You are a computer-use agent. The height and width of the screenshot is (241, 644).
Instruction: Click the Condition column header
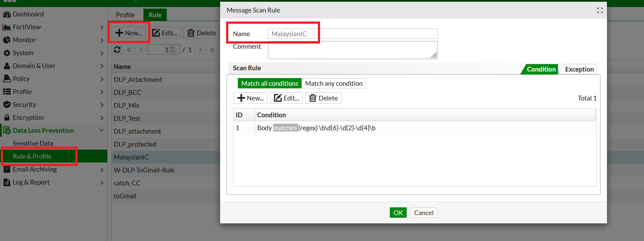tap(425, 115)
